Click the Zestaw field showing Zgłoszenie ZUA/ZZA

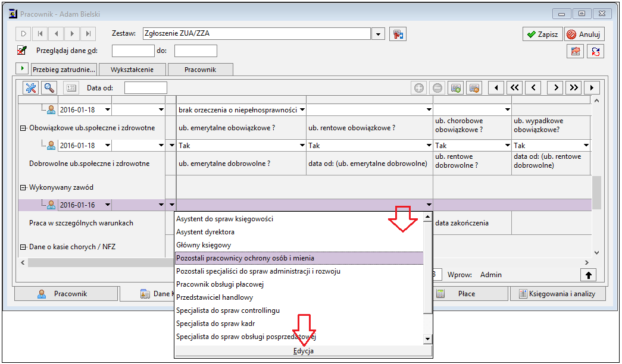tap(257, 34)
